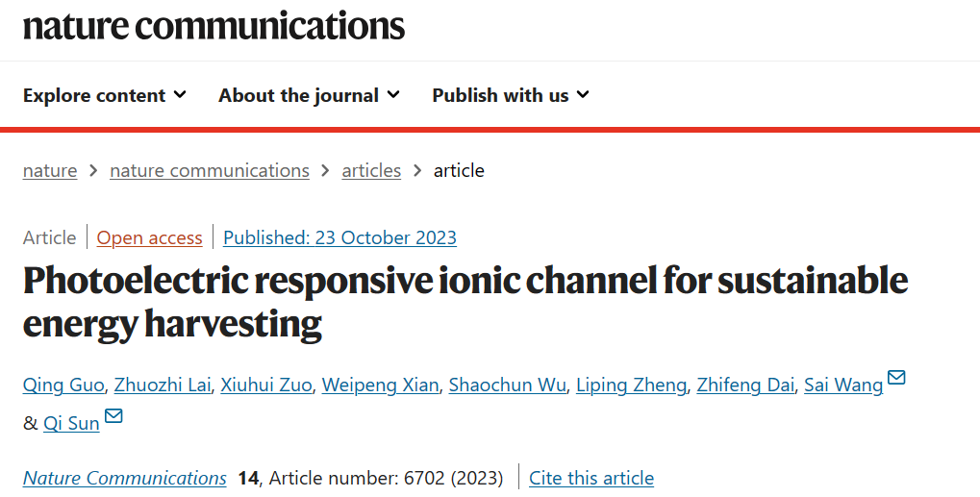Image resolution: width=980 pixels, height=497 pixels.
Task: Open author Zhuozhi Lai's profile
Action: point(163,385)
